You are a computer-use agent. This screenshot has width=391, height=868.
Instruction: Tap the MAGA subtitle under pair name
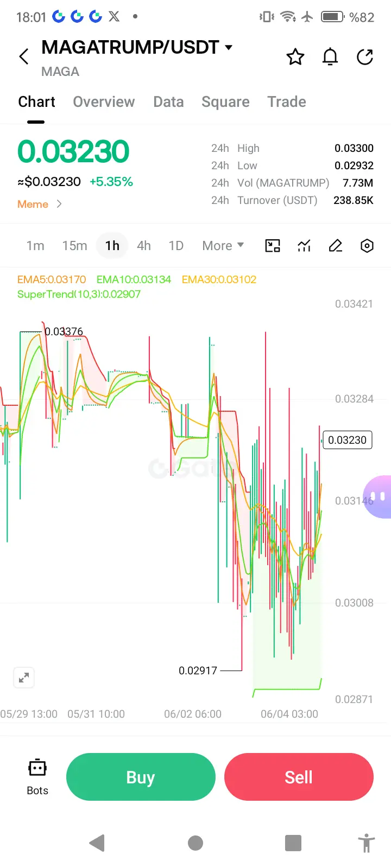point(60,72)
